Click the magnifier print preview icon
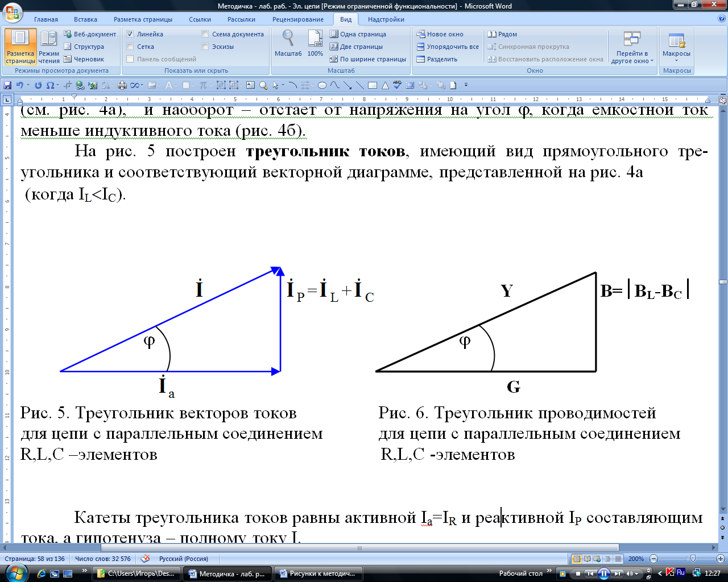Viewport: 728px width, 582px height. tap(263, 85)
